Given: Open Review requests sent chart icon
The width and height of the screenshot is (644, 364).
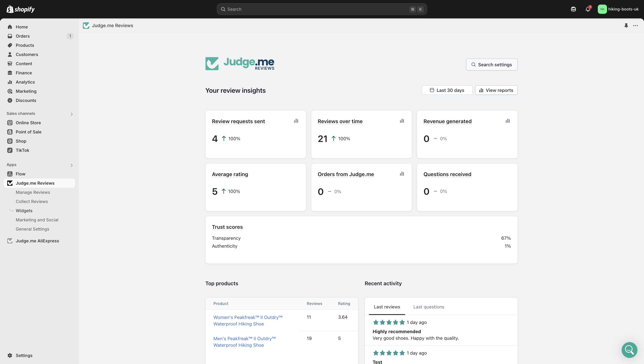Looking at the screenshot, I should 296,121.
